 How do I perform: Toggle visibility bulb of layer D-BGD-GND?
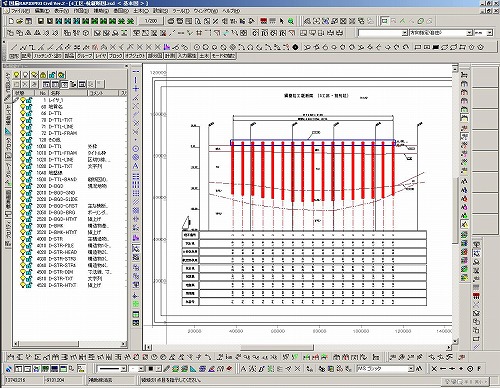23,193
